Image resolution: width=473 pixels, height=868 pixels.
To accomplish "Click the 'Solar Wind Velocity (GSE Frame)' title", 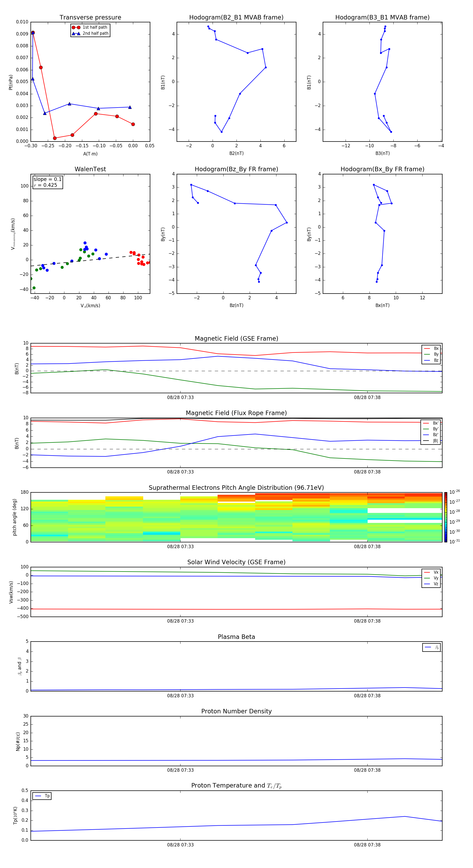I will 236,562.
